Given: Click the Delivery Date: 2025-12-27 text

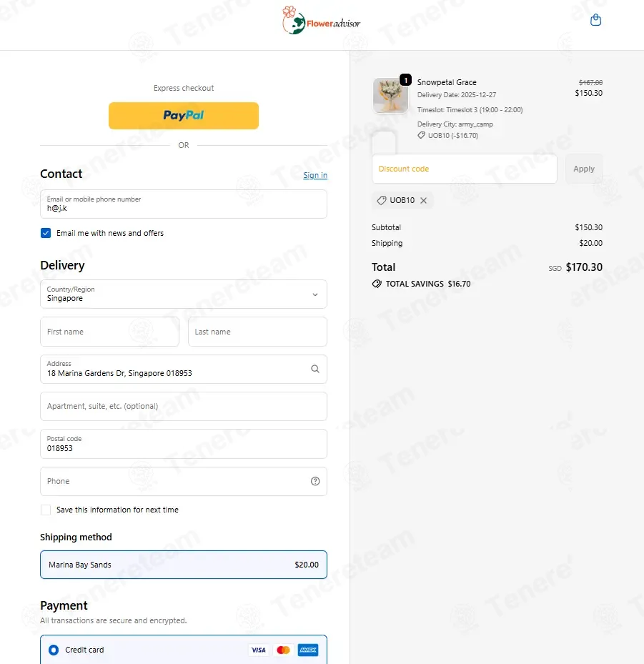Looking at the screenshot, I should [457, 95].
